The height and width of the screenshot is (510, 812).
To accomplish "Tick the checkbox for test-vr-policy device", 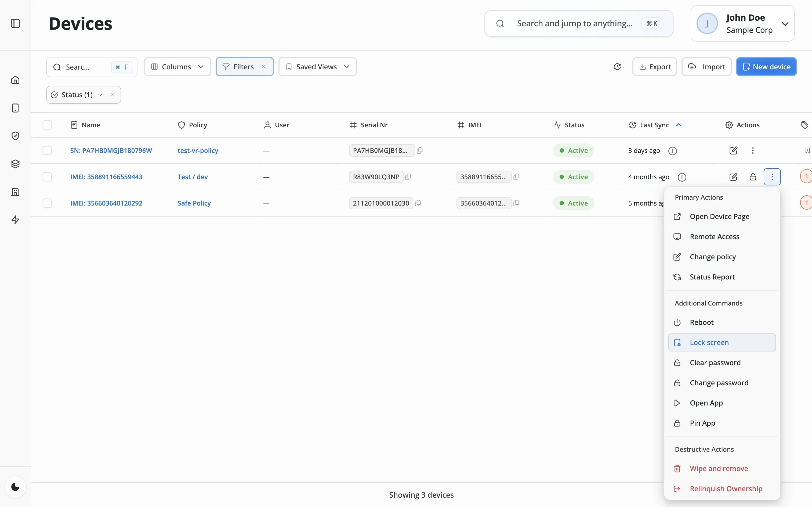I will (47, 150).
